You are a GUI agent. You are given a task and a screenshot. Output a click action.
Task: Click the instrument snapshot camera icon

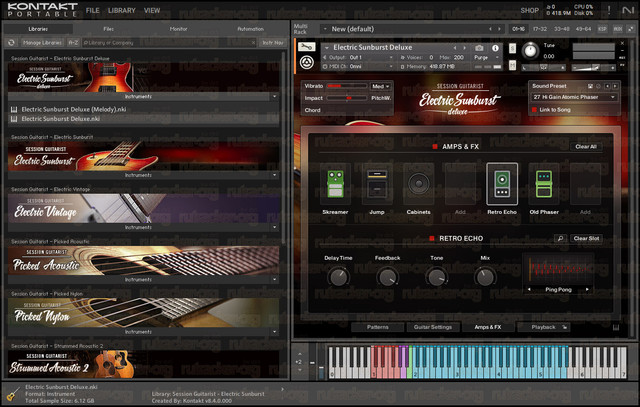pyautogui.click(x=479, y=48)
